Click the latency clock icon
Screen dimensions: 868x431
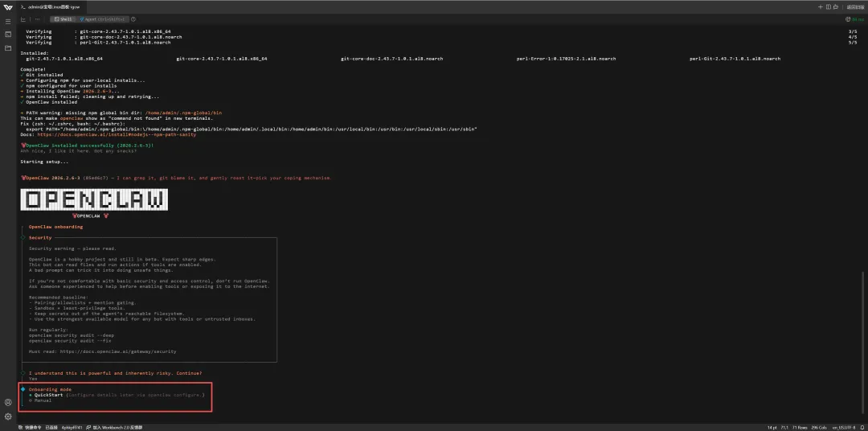tap(848, 19)
